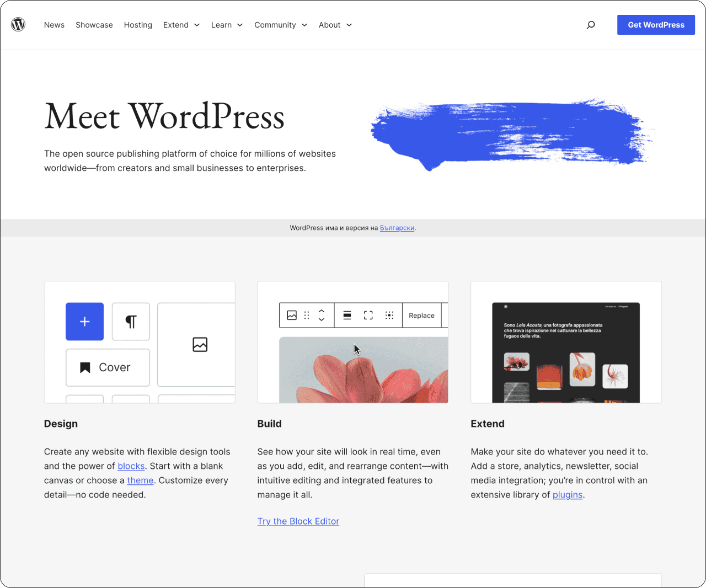Click the blue plus block inserter icon

[84, 322]
